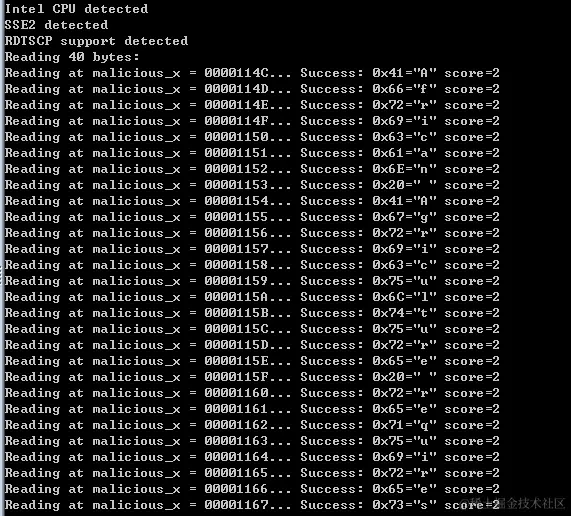Click the 'Intel CPU detected' line

pyautogui.click(x=76, y=9)
